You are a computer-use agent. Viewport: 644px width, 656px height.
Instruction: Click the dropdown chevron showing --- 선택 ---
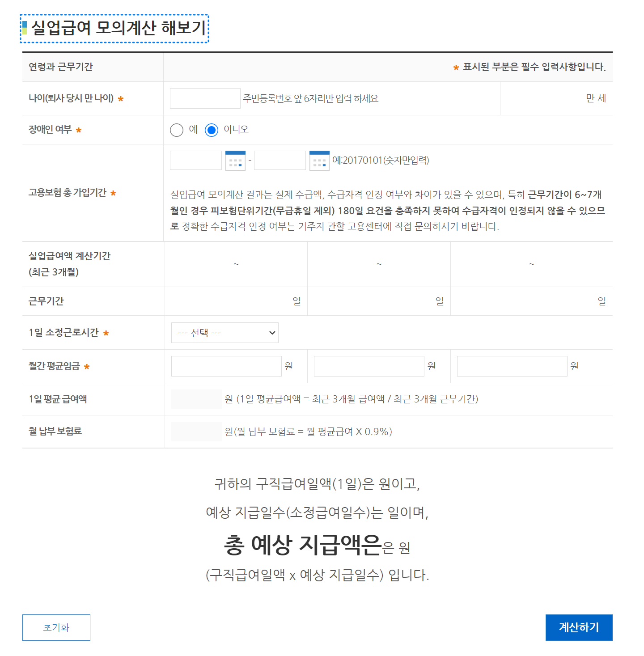(x=272, y=332)
